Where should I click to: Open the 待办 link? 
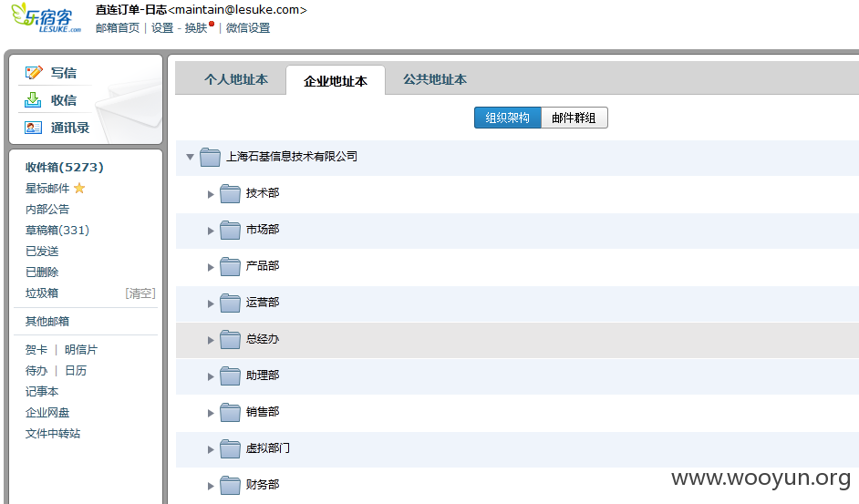point(36,370)
